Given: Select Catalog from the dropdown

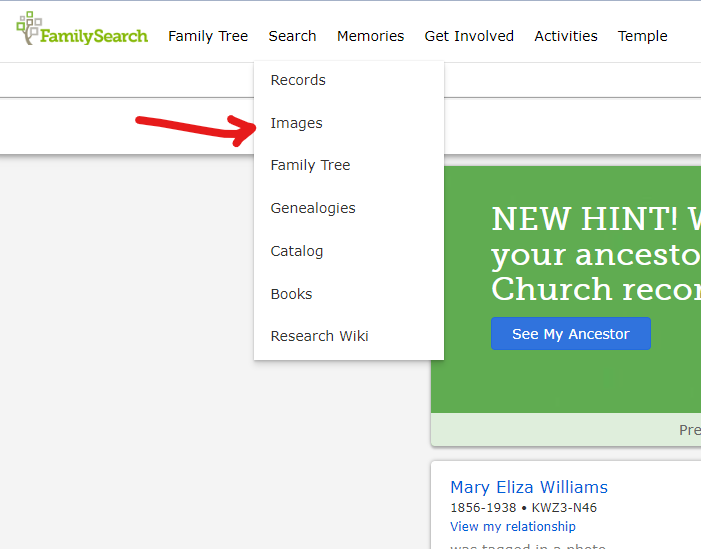Looking at the screenshot, I should click(297, 251).
